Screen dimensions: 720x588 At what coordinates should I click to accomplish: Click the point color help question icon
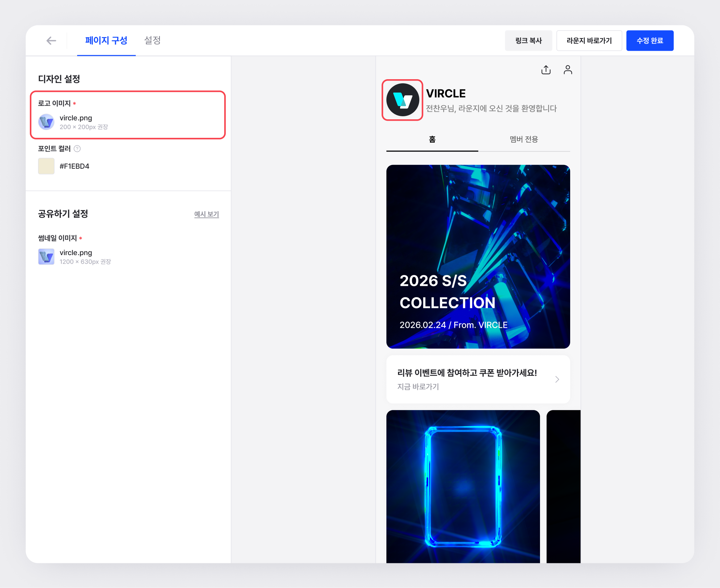77,149
